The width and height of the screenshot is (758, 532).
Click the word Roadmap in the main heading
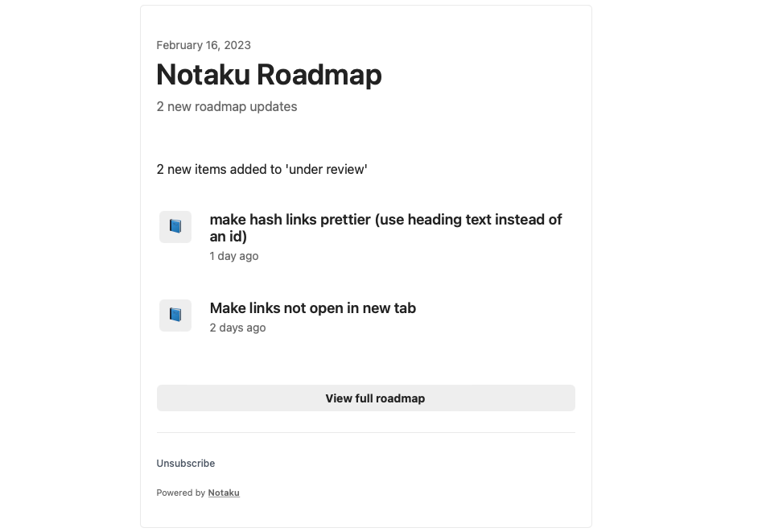(x=319, y=75)
